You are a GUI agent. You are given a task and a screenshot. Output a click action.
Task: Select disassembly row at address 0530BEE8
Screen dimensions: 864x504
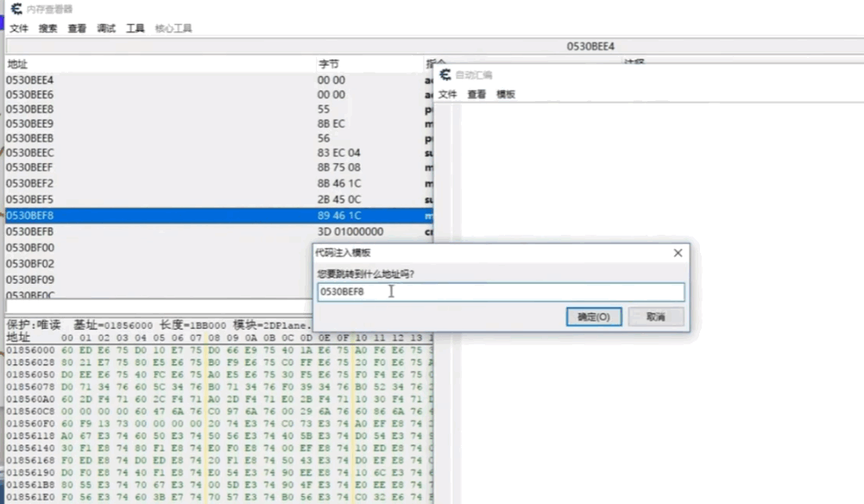(x=216, y=109)
